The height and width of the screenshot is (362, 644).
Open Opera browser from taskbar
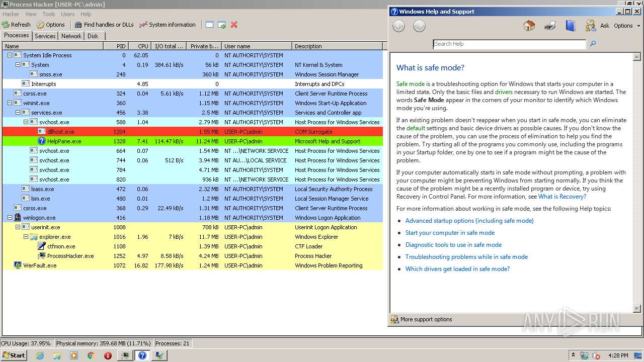coord(108,355)
